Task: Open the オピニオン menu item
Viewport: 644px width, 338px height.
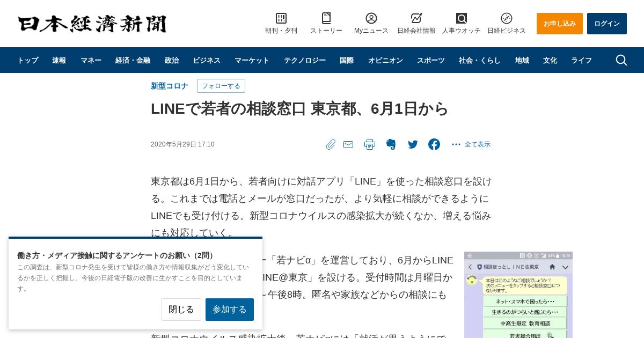Action: point(385,60)
